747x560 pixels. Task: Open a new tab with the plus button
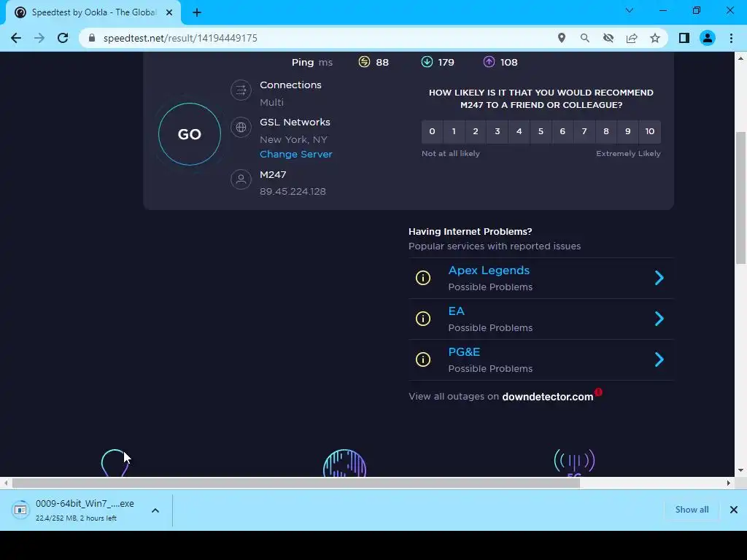(x=197, y=12)
